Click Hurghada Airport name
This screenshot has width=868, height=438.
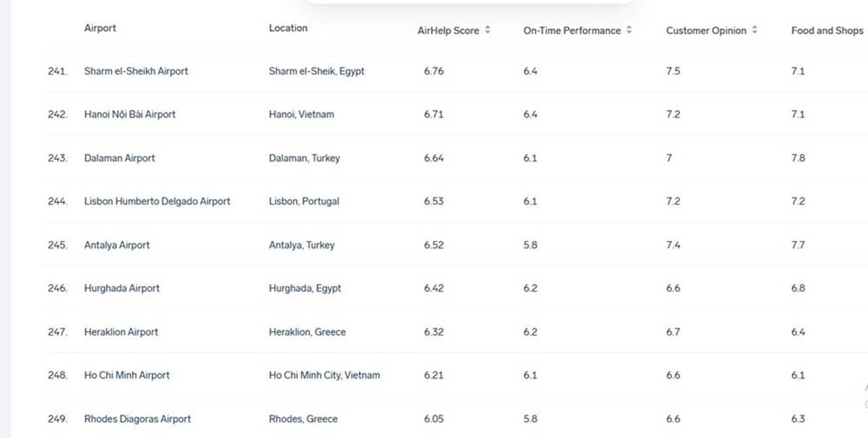pos(122,288)
